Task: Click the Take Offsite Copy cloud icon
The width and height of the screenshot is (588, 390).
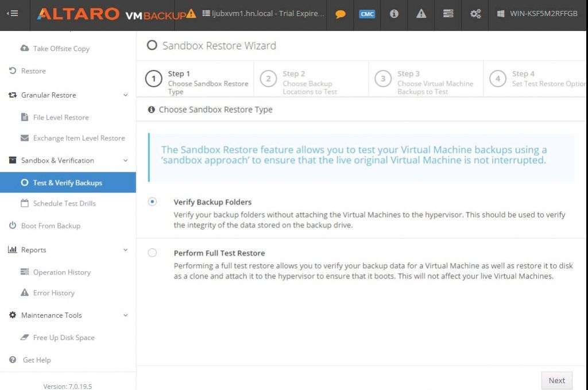Action: [x=25, y=48]
